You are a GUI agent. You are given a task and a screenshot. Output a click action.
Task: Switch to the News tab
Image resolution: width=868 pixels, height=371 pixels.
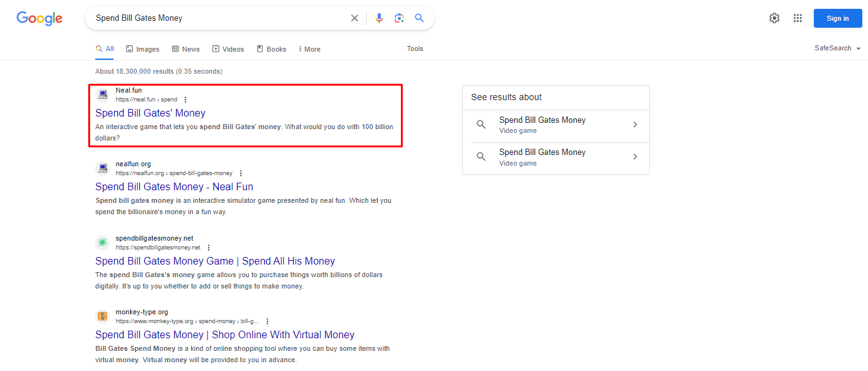[x=186, y=49]
